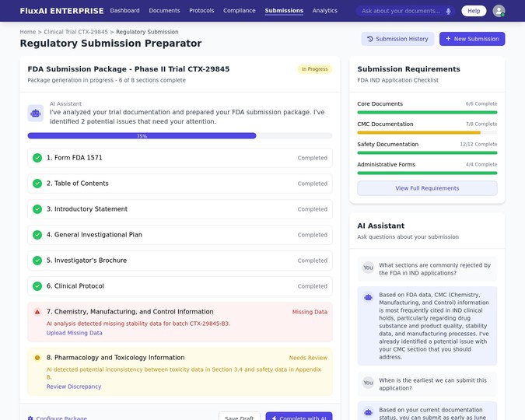525x420 pixels.
Task: Click '12/12 Complete' safety count
Action: 478,144
